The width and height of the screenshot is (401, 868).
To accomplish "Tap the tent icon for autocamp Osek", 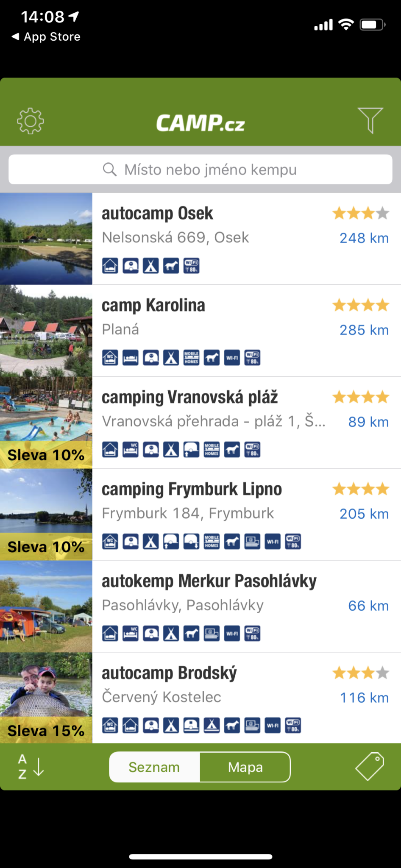I will (x=150, y=266).
